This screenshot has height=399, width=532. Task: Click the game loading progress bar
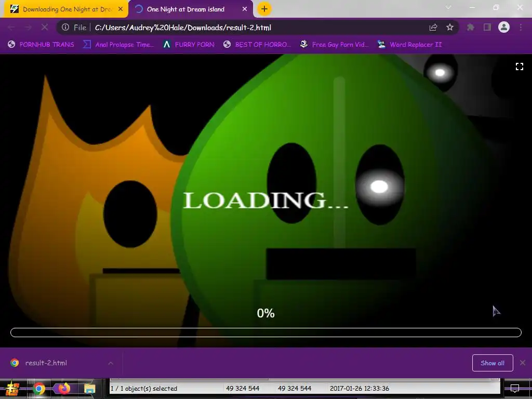(266, 332)
